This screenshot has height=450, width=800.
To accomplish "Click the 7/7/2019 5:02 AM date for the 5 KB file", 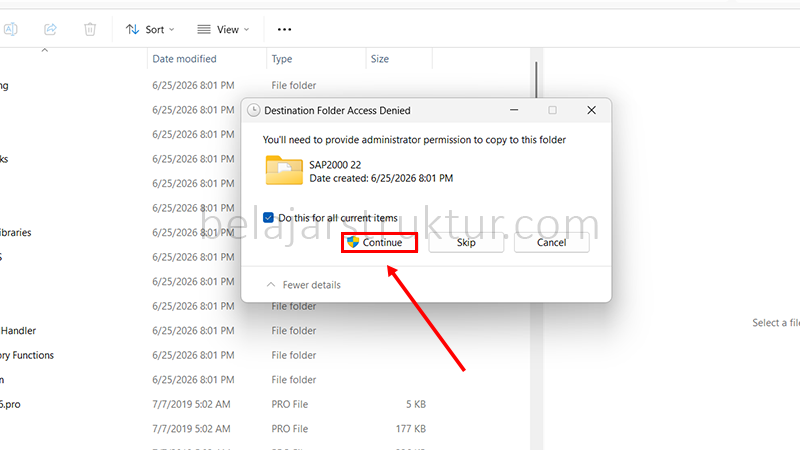I will pos(191,404).
